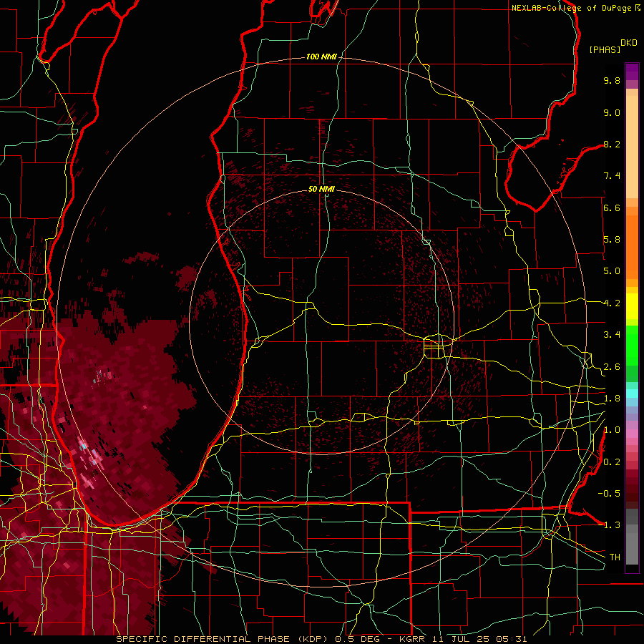This screenshot has height=644, width=644.
Task: Pick the yellow segment of the color bar
Action: tap(632, 306)
